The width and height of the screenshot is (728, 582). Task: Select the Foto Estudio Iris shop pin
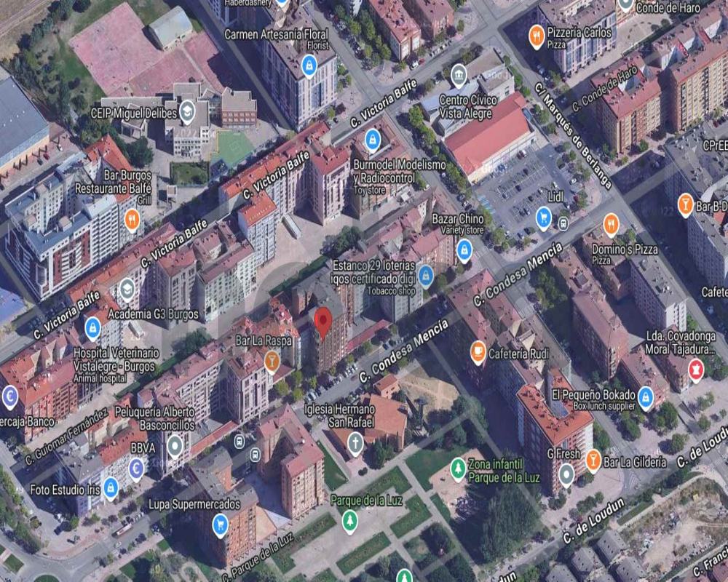click(111, 488)
